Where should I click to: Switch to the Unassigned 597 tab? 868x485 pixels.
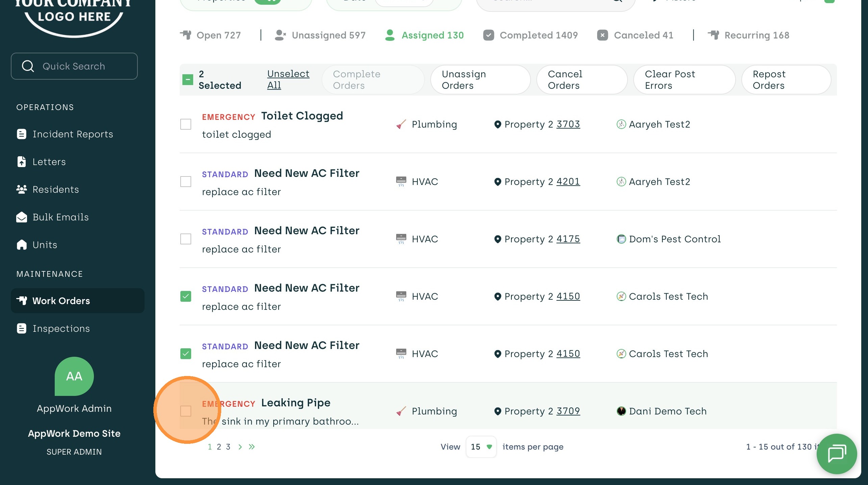point(321,35)
